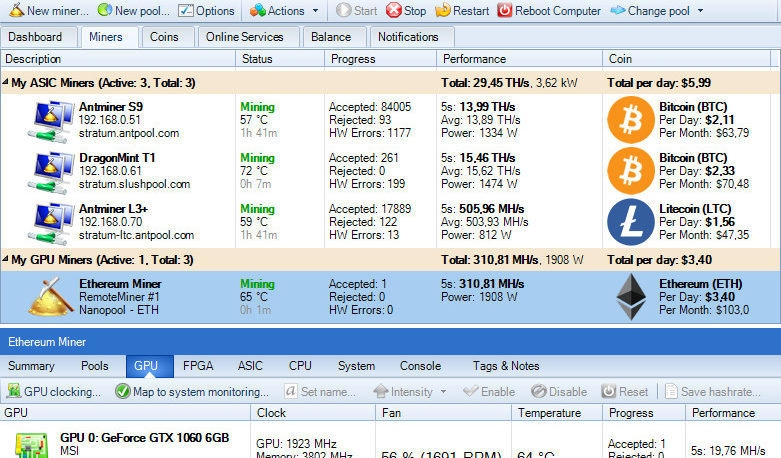The image size is (781, 458).
Task: Click the Fan column header in GPU table
Action: coord(443,413)
